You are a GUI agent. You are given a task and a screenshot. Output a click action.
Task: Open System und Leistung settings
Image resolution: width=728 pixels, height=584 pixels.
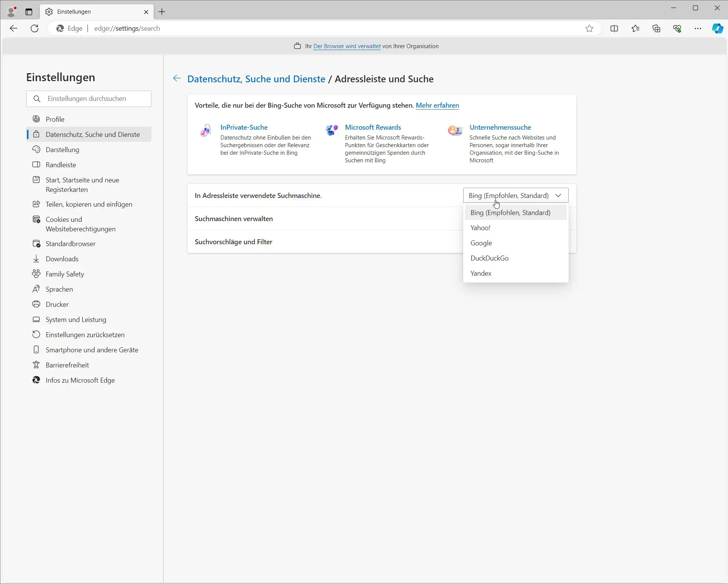(76, 320)
